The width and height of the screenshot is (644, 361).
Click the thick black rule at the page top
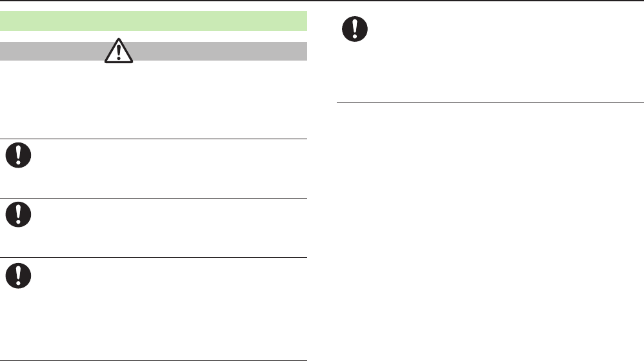click(322, 1)
